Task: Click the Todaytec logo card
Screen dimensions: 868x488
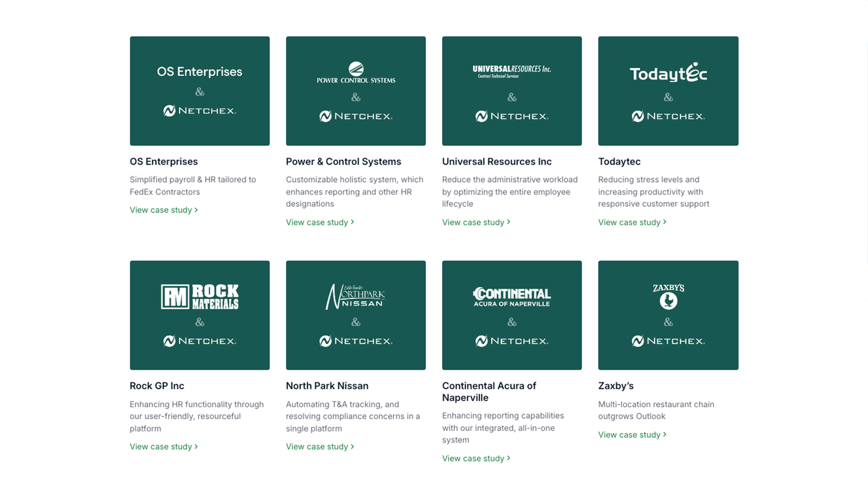Action: [668, 91]
